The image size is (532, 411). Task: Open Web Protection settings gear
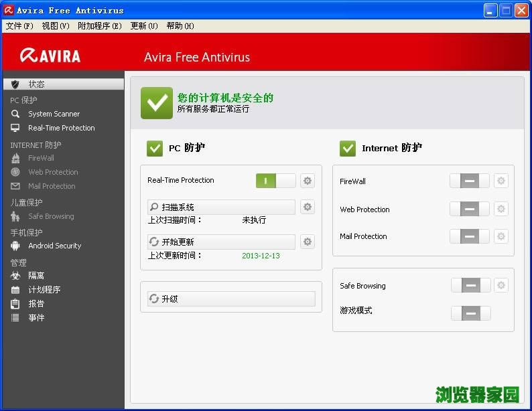pyautogui.click(x=501, y=209)
